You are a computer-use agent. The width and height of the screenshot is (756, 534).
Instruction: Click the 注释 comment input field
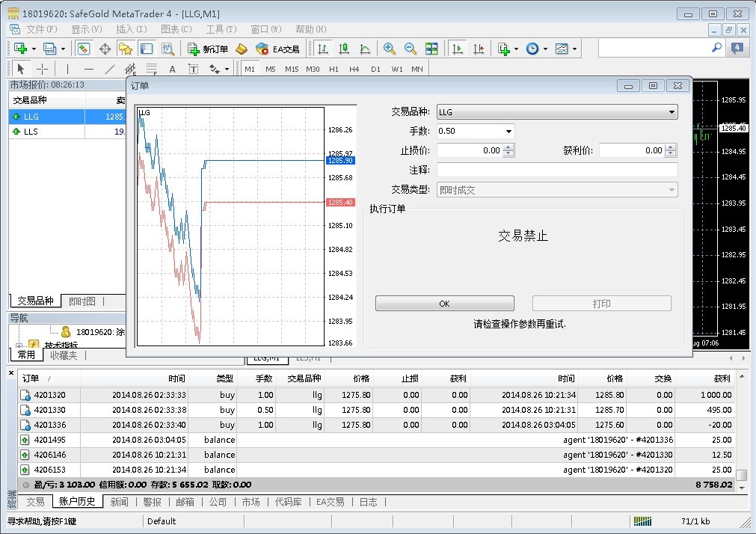point(557,170)
